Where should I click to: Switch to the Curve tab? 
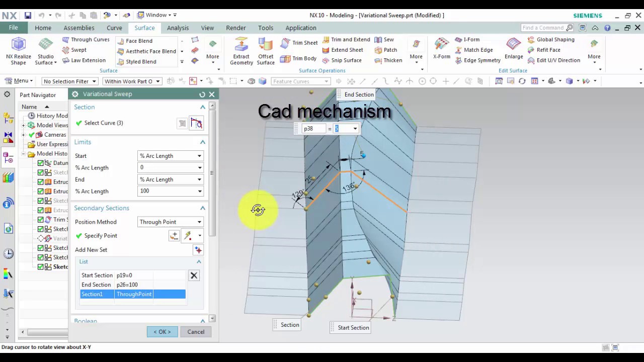tap(114, 28)
